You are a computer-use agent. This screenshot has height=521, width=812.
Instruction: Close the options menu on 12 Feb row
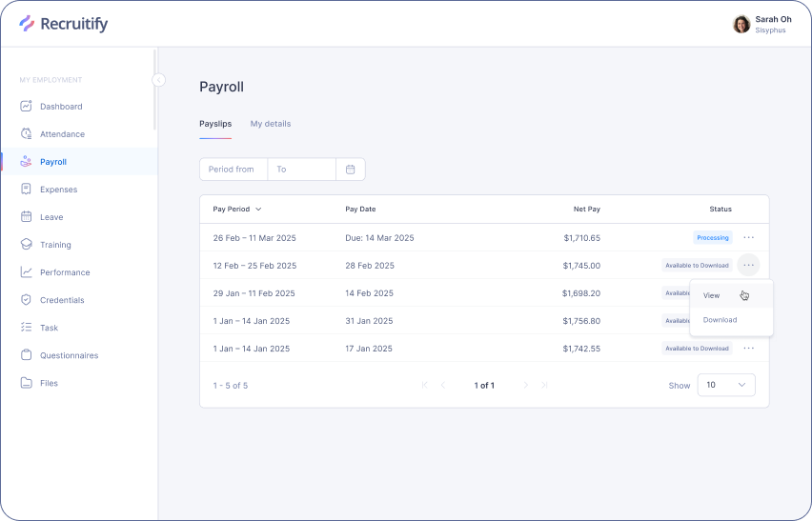click(749, 265)
